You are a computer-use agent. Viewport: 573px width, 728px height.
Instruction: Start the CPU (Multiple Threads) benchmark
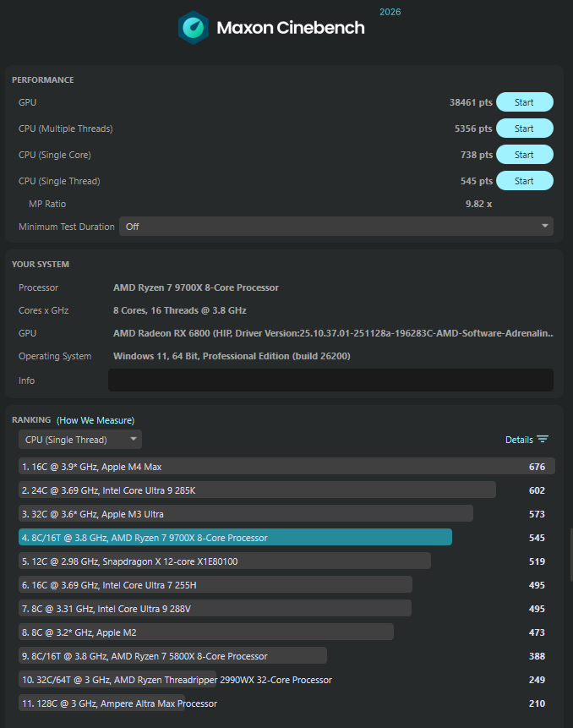[524, 129]
